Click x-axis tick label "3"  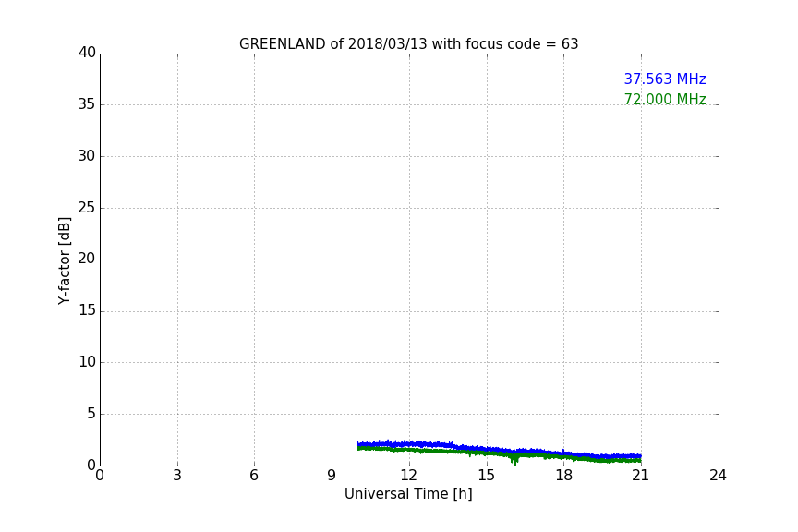pyautogui.click(x=177, y=476)
